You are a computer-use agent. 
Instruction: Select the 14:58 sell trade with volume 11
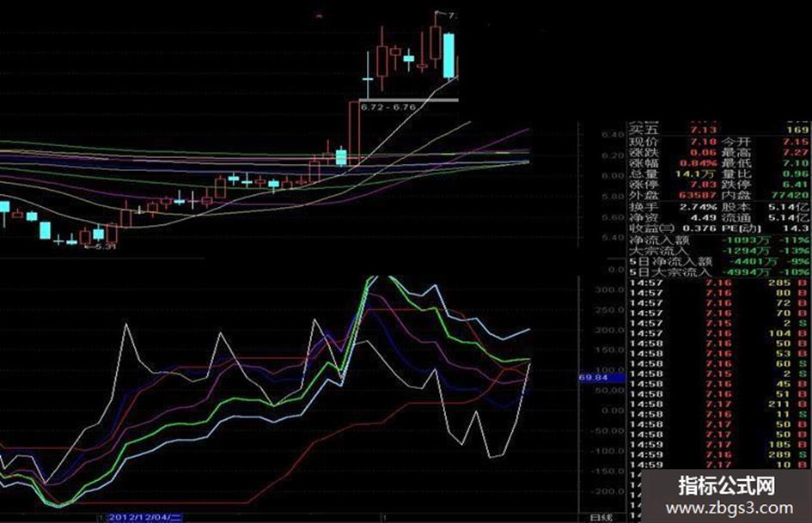pyautogui.click(x=719, y=414)
